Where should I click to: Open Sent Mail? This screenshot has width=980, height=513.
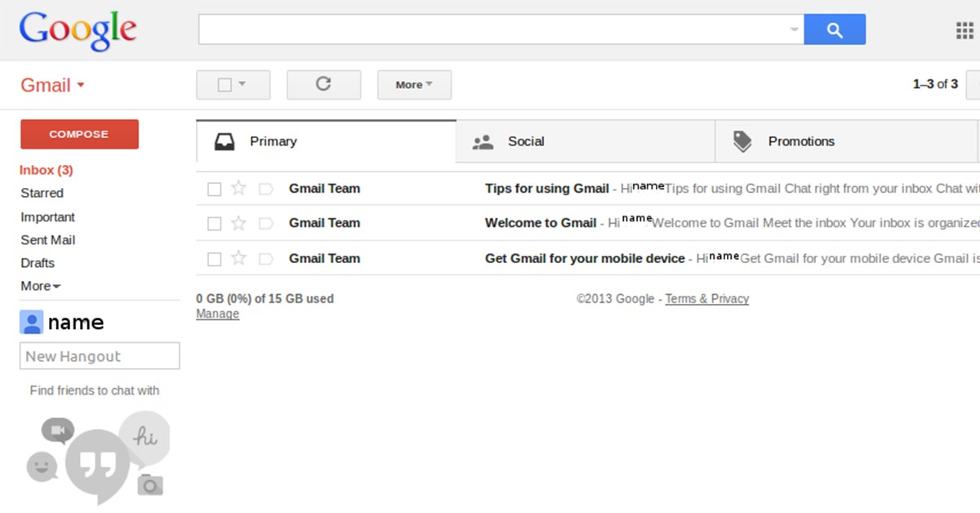(x=48, y=240)
